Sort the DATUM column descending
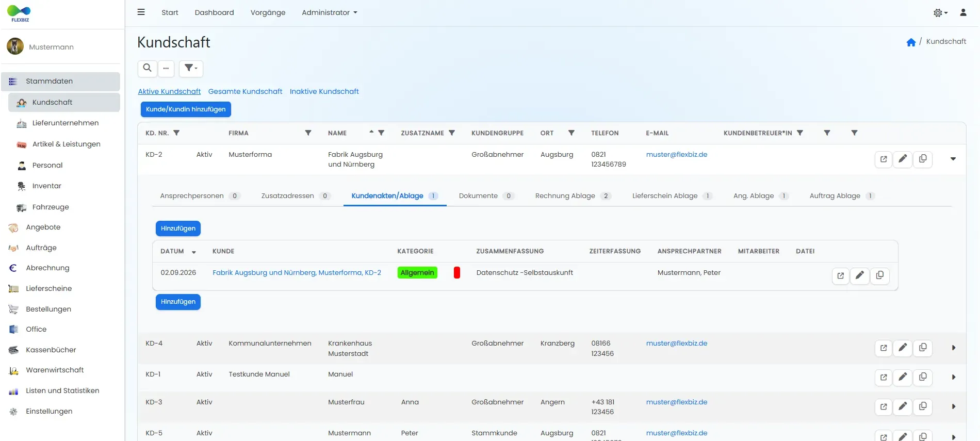The height and width of the screenshot is (441, 980). (194, 252)
